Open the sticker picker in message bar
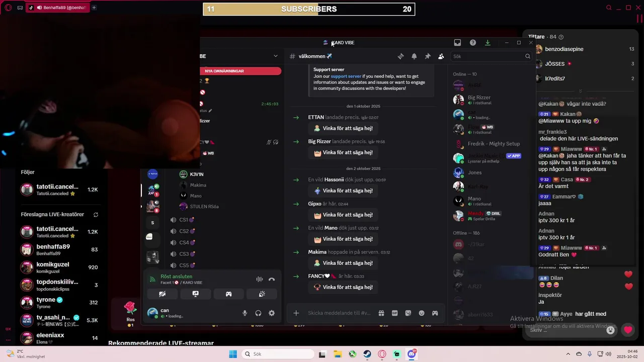This screenshot has height=362, width=644. tap(408, 313)
